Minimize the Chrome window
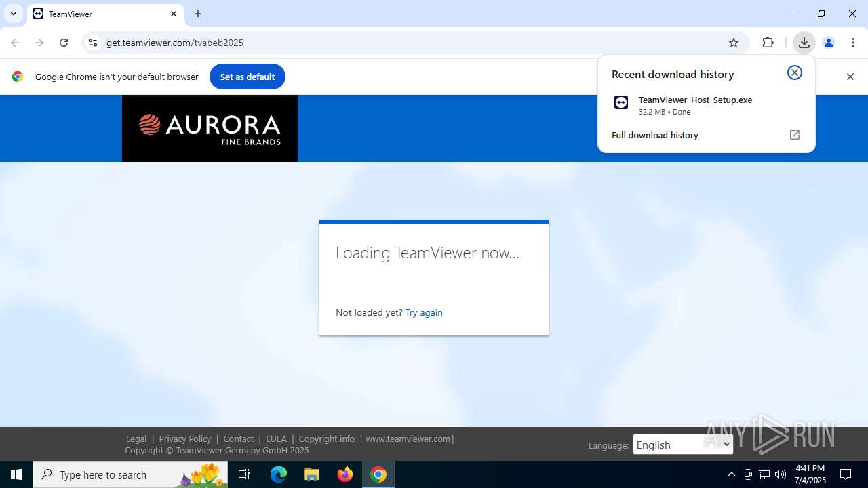This screenshot has width=868, height=488. point(790,14)
